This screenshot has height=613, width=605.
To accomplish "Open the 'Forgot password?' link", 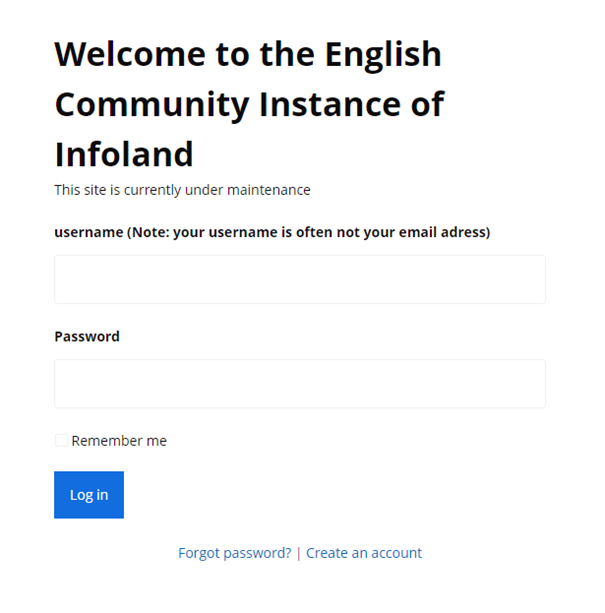I will pos(234,553).
